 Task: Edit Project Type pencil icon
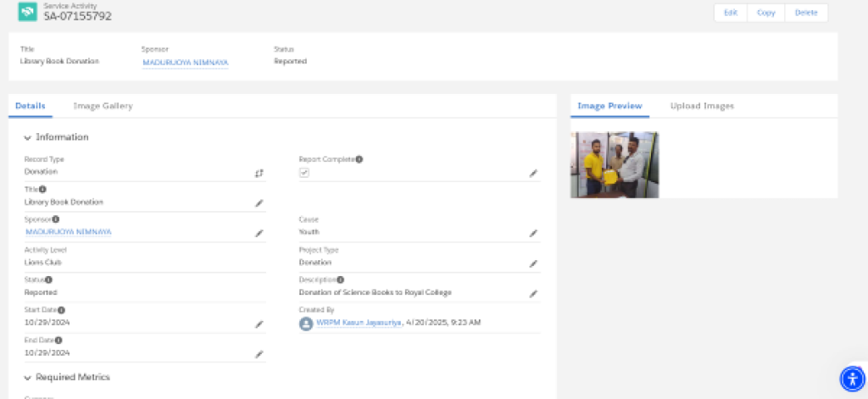(x=533, y=263)
